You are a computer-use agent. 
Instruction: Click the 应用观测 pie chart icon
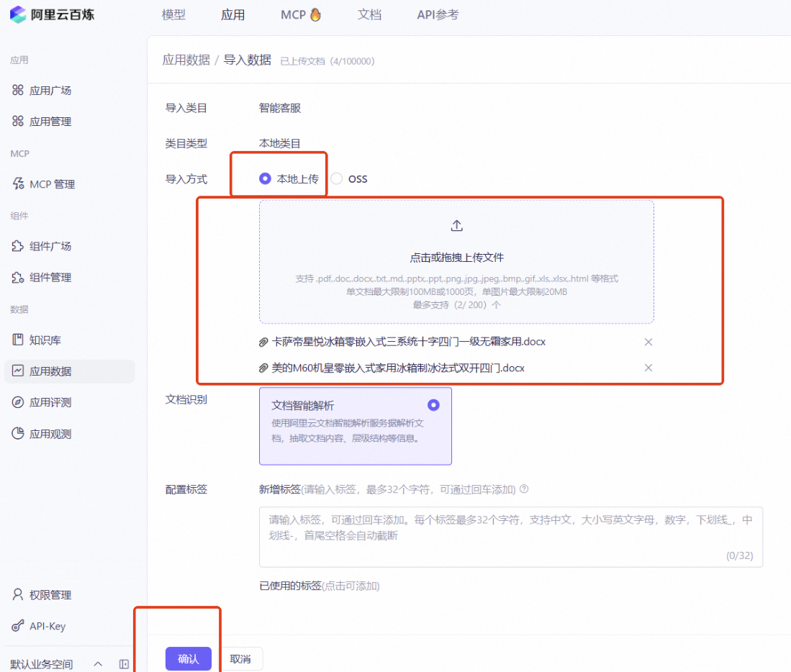(x=18, y=434)
